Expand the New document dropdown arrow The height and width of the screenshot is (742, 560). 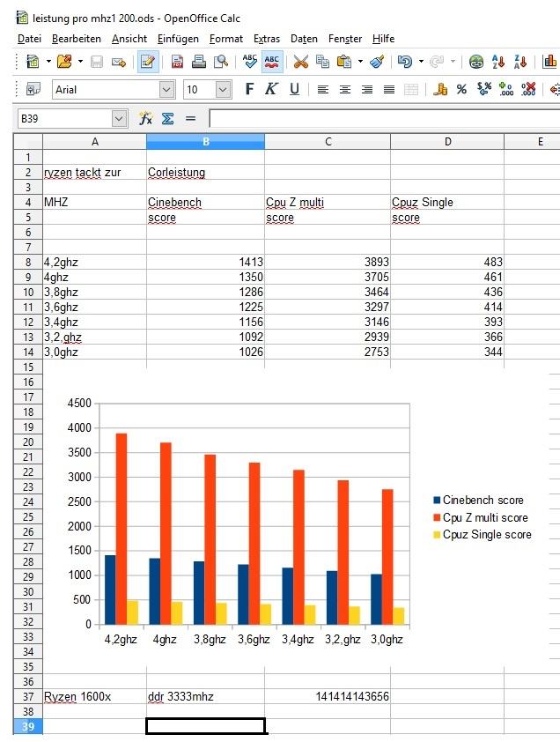click(x=48, y=62)
